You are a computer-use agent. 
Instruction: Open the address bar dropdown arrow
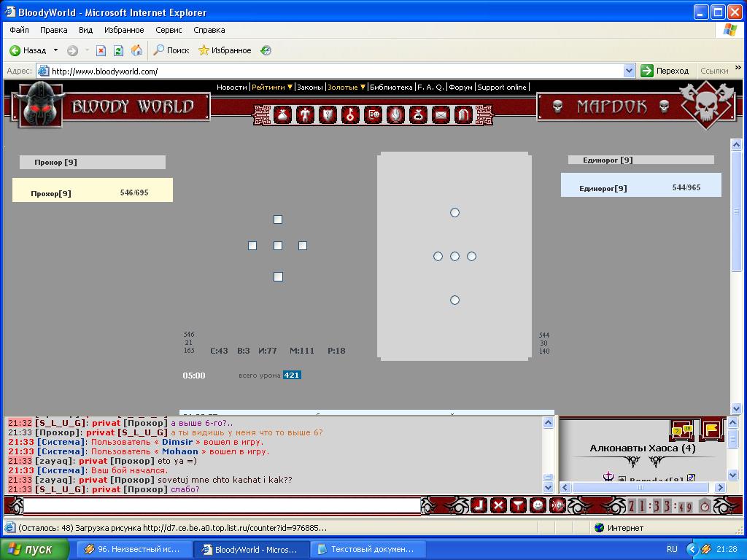click(x=630, y=71)
